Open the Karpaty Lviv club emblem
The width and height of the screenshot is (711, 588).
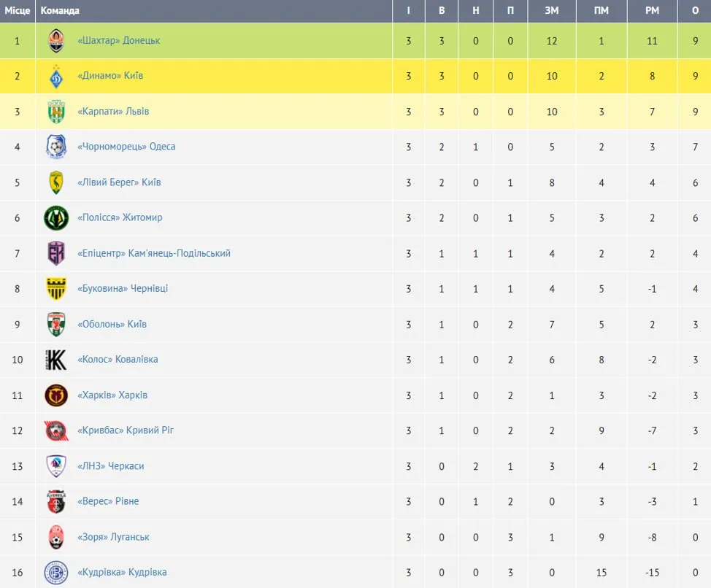coord(56,112)
